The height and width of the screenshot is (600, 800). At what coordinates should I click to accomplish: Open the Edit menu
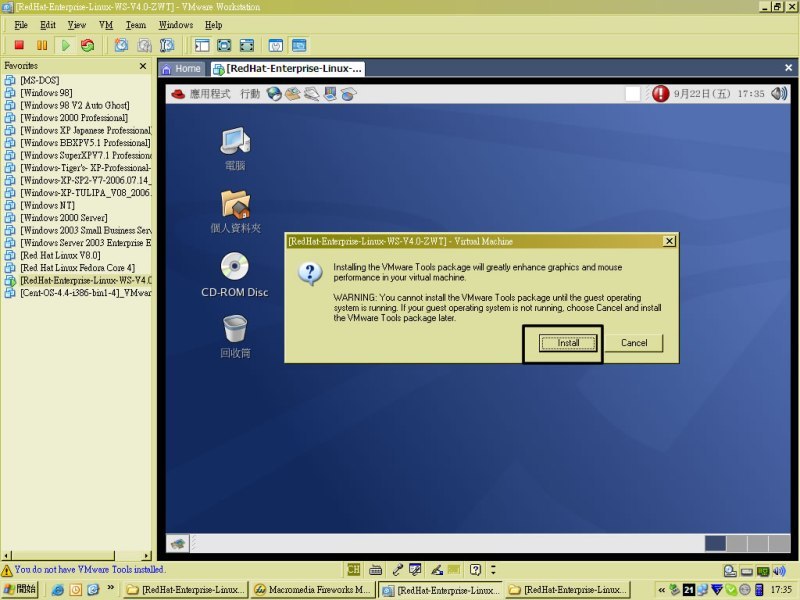click(48, 25)
